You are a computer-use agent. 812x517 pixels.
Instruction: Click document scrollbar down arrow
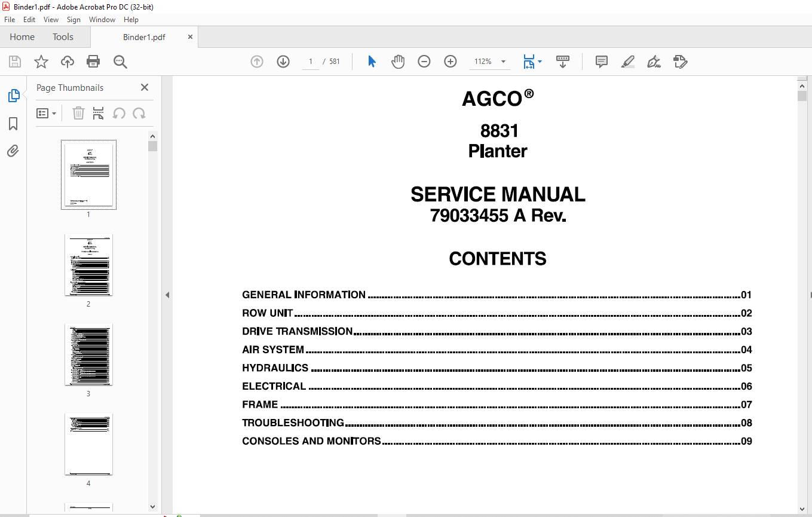point(802,509)
